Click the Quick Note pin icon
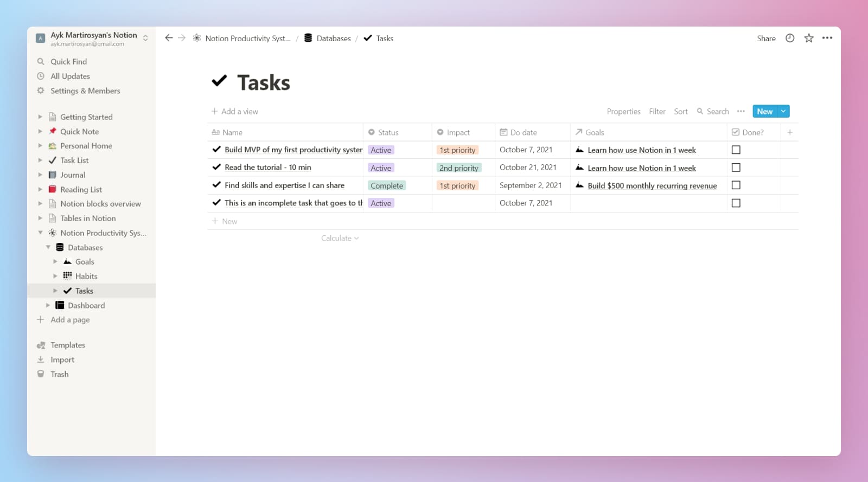The height and width of the screenshot is (482, 868). [x=53, y=131]
